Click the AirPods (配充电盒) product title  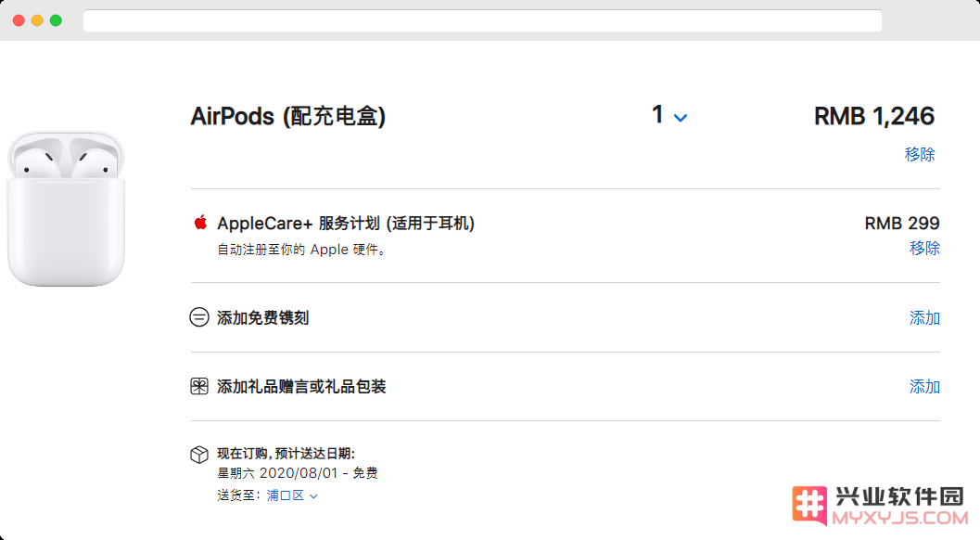[288, 116]
